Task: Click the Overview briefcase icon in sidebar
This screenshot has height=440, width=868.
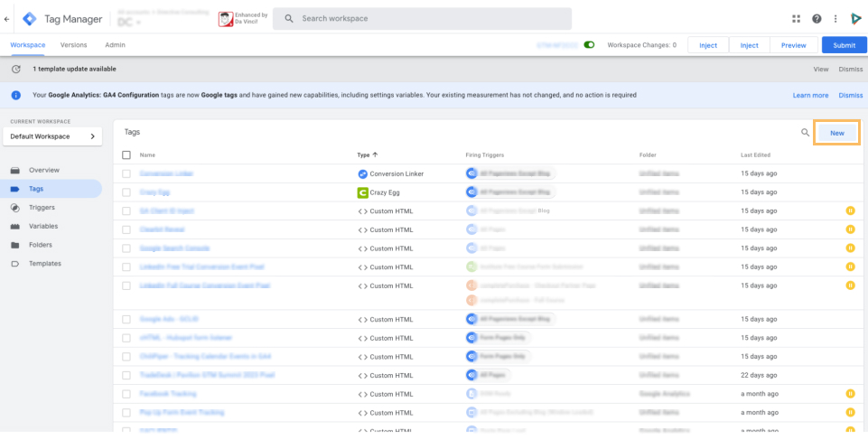Action: pyautogui.click(x=15, y=170)
